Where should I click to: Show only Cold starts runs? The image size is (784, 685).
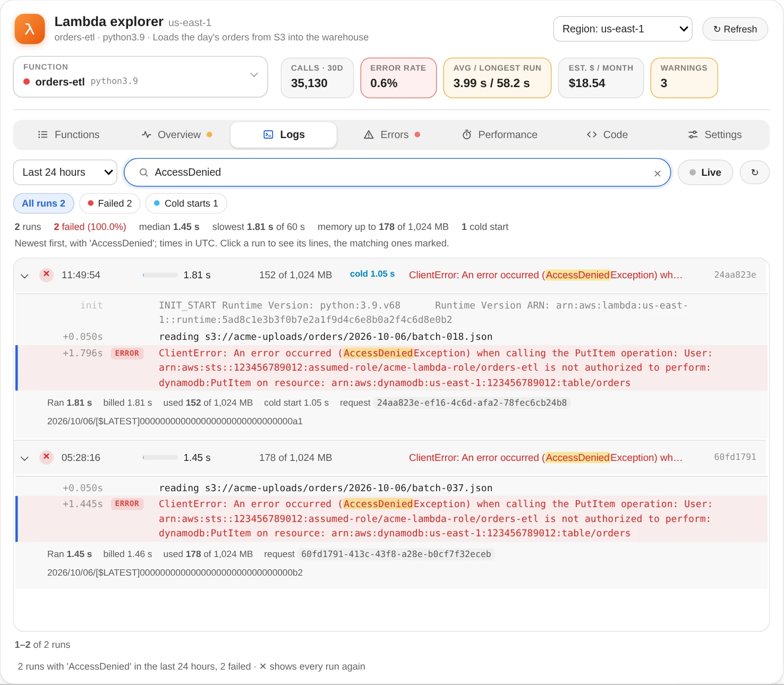tap(186, 203)
